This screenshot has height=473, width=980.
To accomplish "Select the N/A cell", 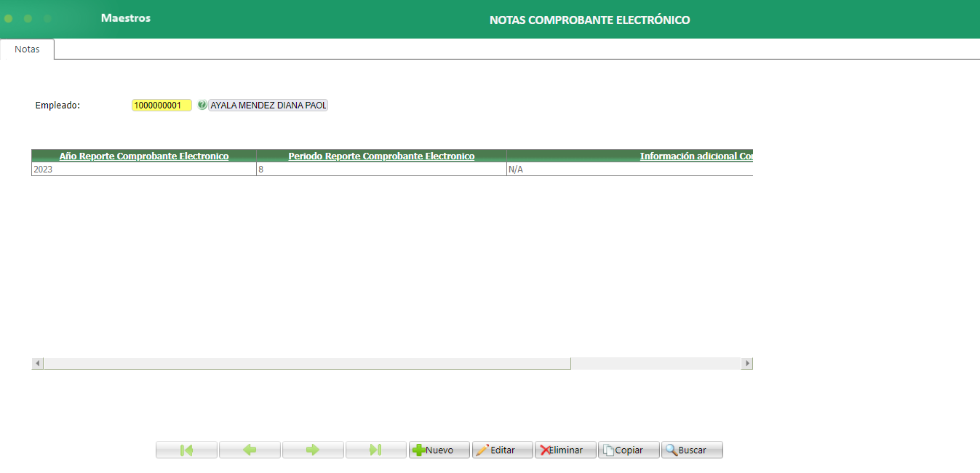I will point(629,169).
